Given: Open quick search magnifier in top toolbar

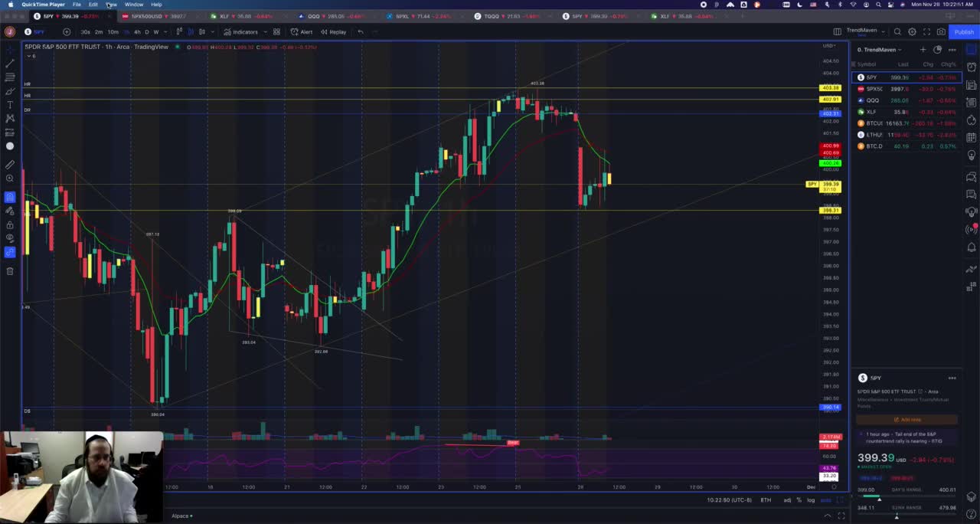Looking at the screenshot, I should click(x=897, y=31).
